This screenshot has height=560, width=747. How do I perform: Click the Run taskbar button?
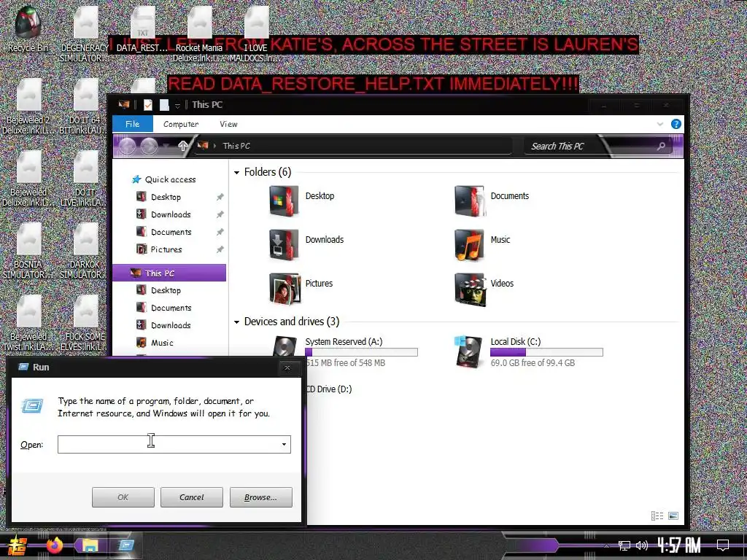pos(125,545)
